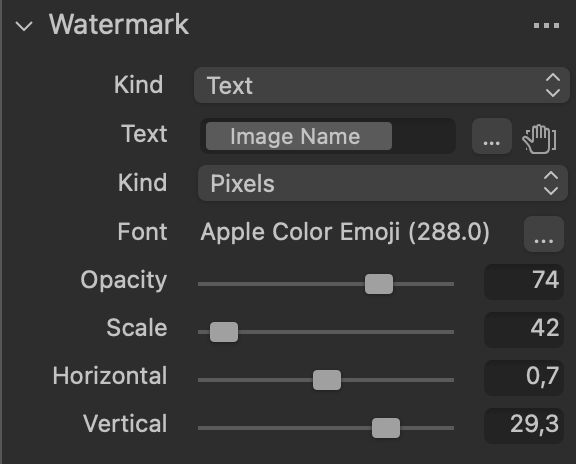The image size is (576, 464).
Task: Click the watermark Text input field
Action: click(328, 136)
